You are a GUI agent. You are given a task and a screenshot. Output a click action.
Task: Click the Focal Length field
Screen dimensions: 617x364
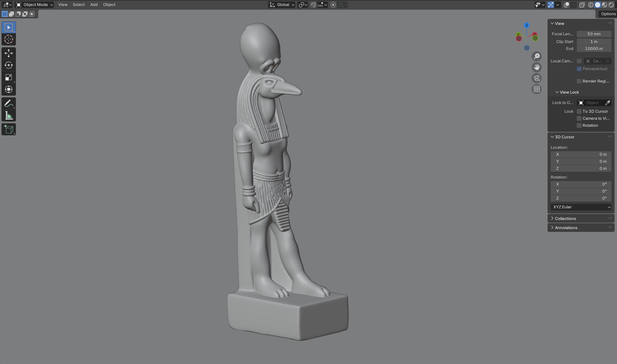(x=594, y=34)
